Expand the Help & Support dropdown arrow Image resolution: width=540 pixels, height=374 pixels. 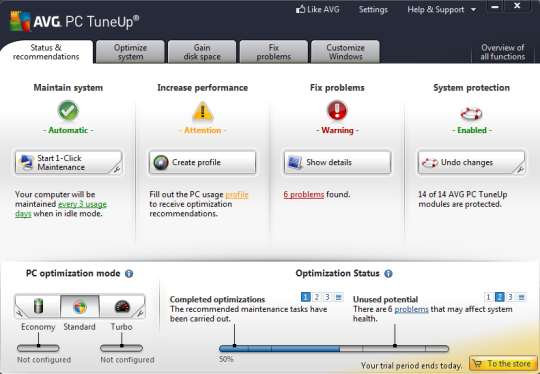(x=474, y=10)
